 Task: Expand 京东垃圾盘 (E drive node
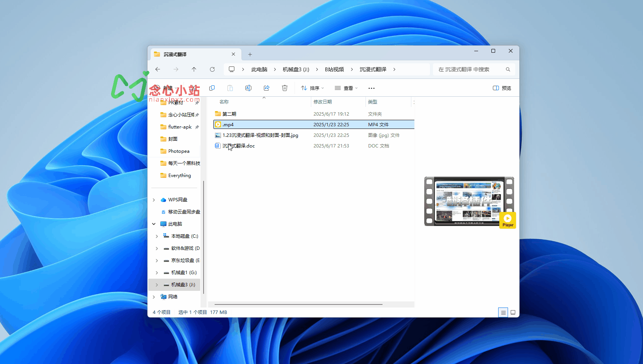(x=157, y=260)
